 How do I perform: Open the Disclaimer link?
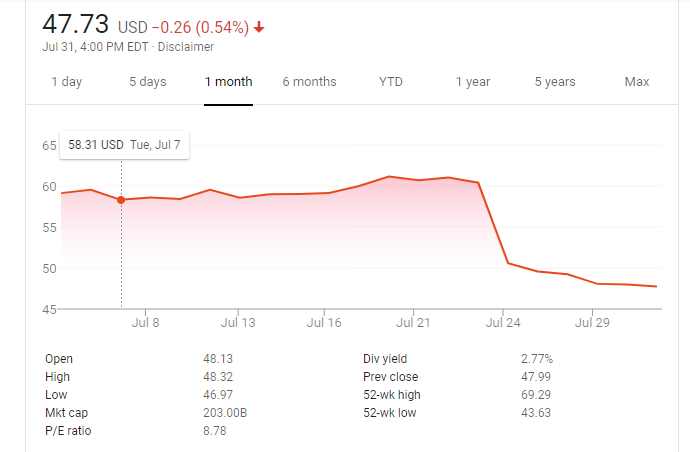(186, 47)
